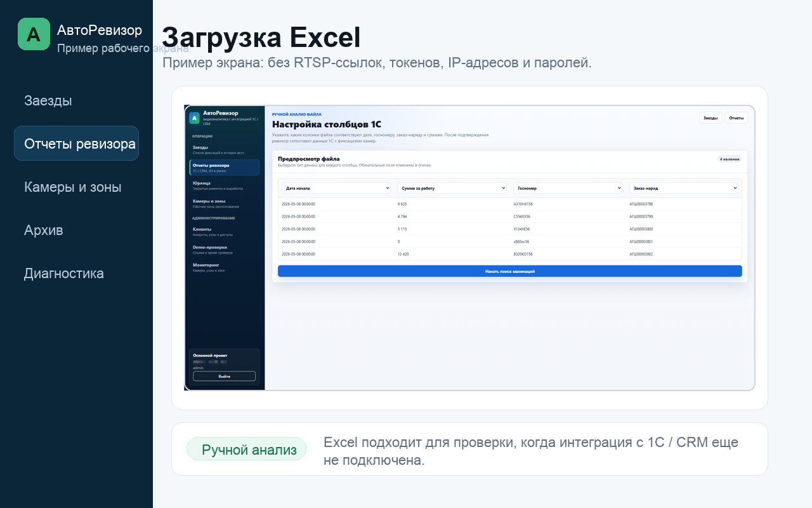Viewport: 812px width, 508px height.
Task: Click license plate C554XX56
Action: coord(521,217)
